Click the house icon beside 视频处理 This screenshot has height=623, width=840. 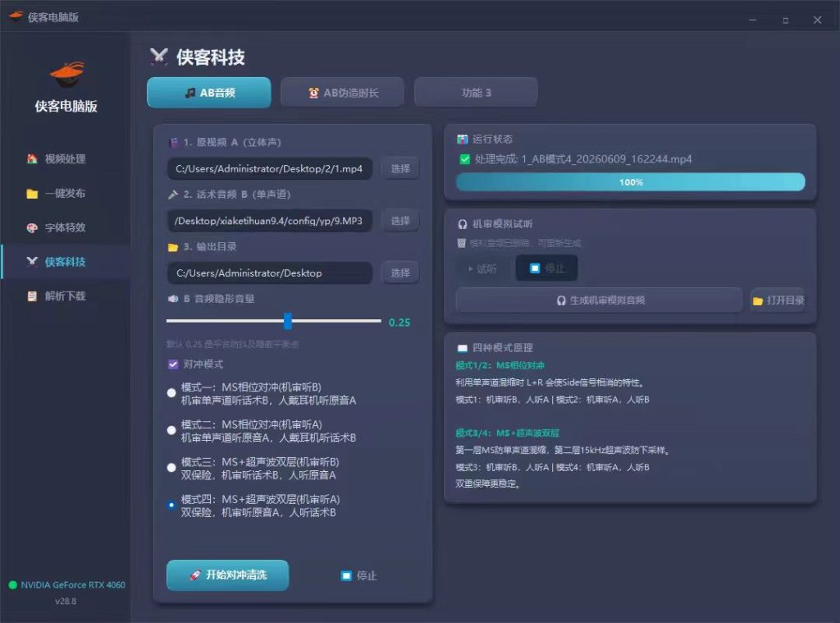tap(32, 158)
